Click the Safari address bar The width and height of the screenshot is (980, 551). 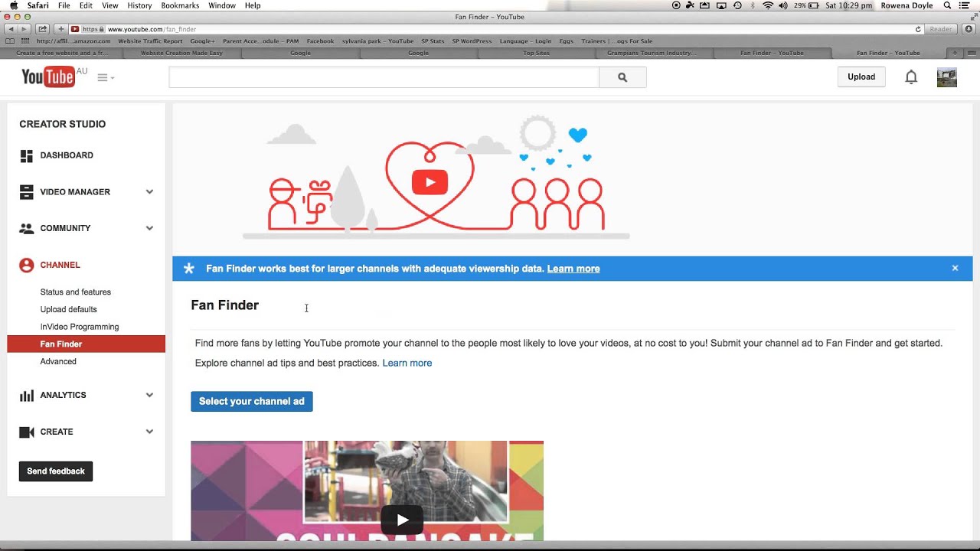pos(498,29)
